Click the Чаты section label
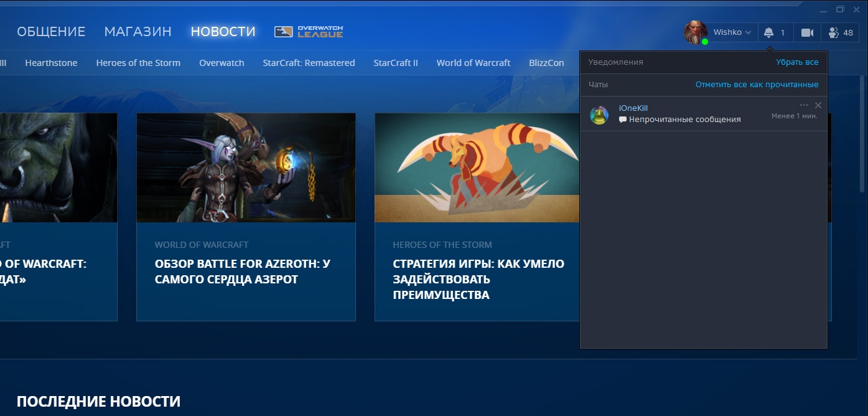Image resolution: width=868 pixels, height=416 pixels. pos(599,84)
